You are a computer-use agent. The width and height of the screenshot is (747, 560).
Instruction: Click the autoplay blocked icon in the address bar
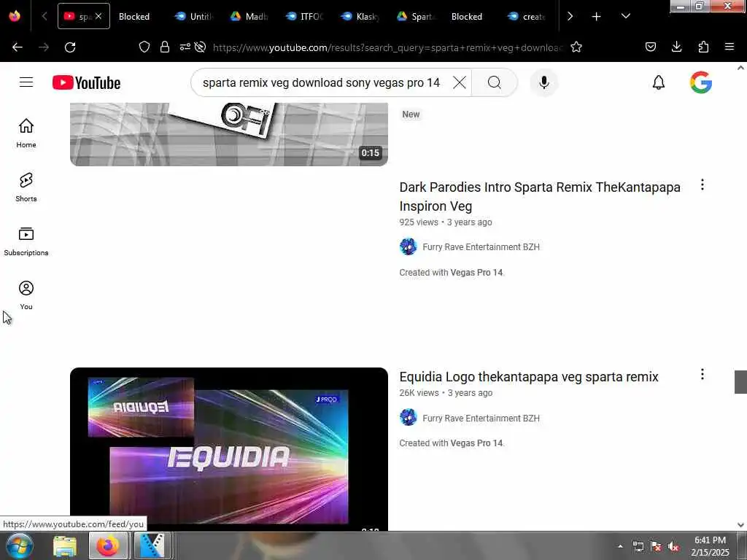[201, 47]
